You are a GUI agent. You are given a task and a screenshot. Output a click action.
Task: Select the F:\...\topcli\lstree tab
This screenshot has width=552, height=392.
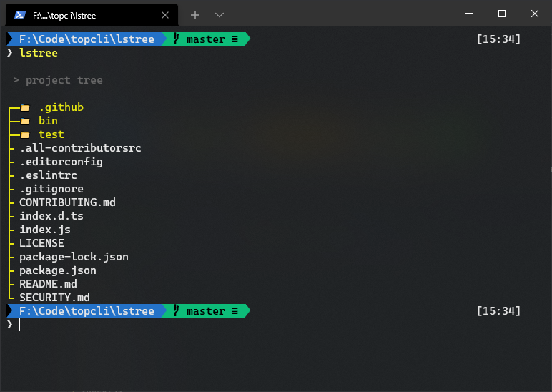click(x=92, y=15)
